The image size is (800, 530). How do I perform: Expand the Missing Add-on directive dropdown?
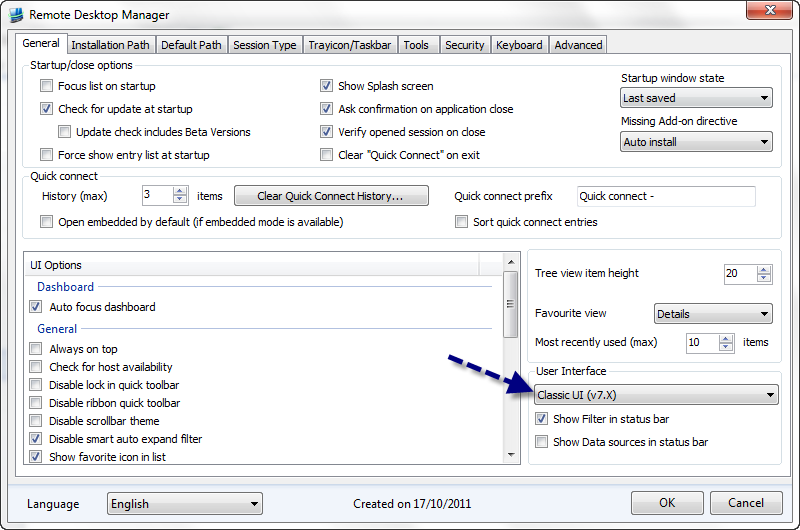[696, 142]
